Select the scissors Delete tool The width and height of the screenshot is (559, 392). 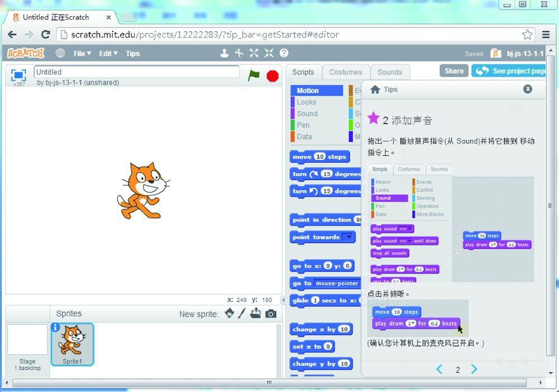click(239, 53)
